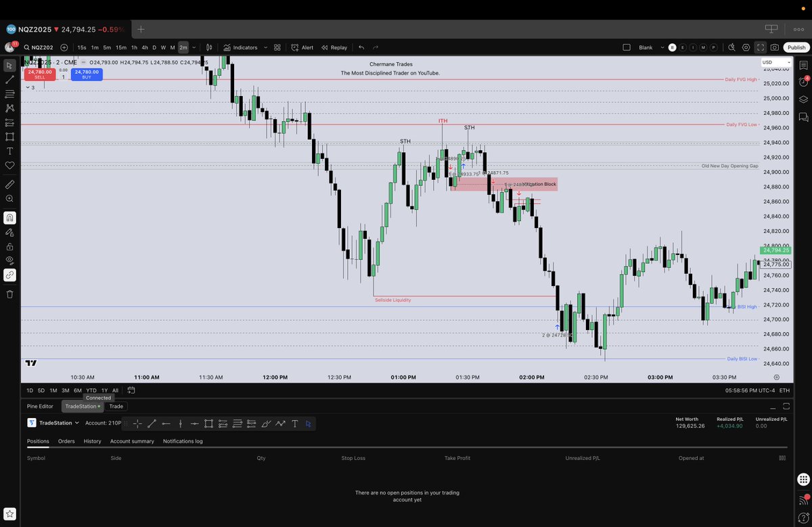Viewport: 812px width, 527px height.
Task: Open the Gann and Fibonacci tools
Action: point(9,94)
